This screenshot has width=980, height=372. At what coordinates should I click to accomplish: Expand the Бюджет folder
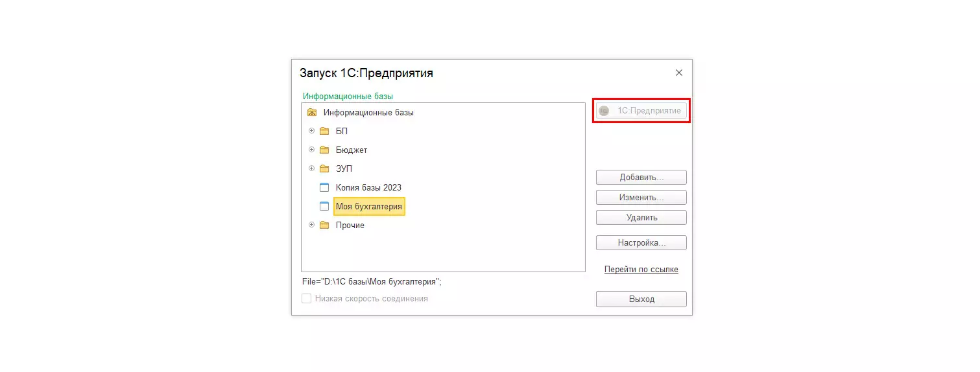click(311, 149)
